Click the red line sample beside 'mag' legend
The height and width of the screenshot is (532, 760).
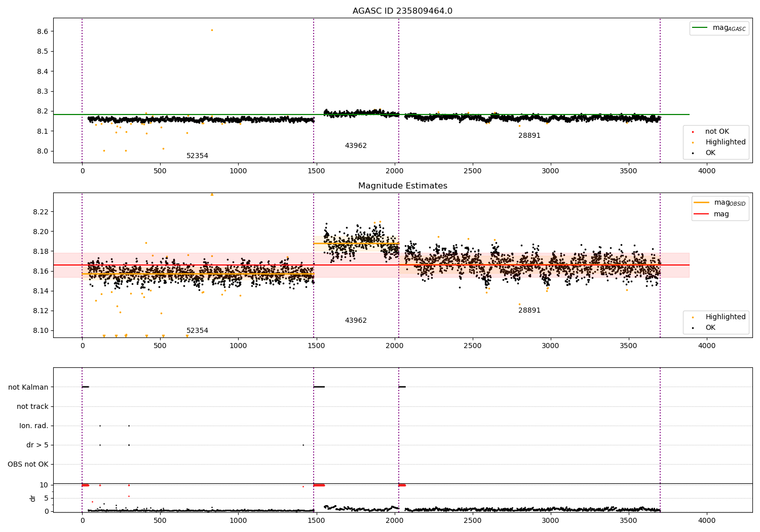click(x=701, y=214)
